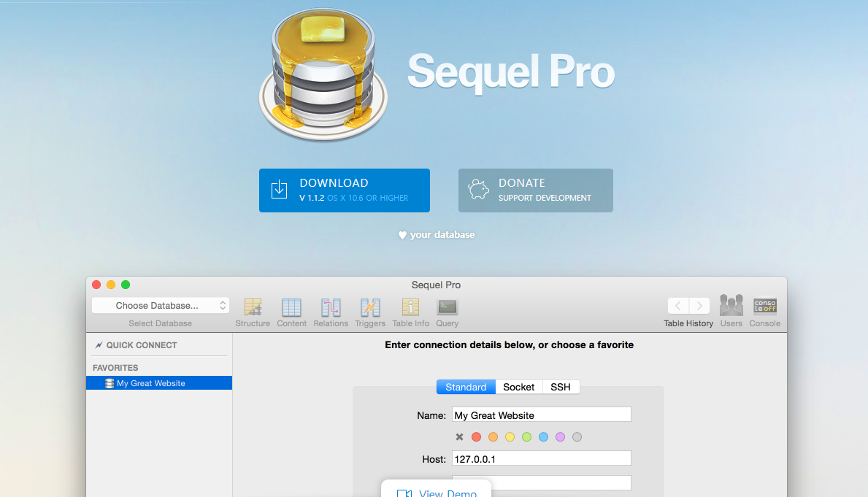The width and height of the screenshot is (868, 497).
Task: Choose the gray color label
Action: pos(577,436)
